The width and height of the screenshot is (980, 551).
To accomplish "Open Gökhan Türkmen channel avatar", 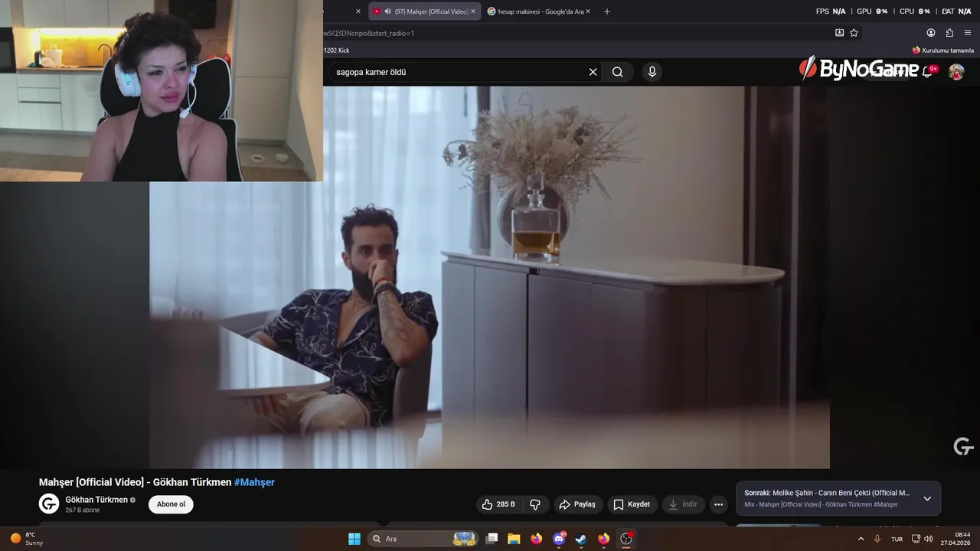I will pos(49,504).
